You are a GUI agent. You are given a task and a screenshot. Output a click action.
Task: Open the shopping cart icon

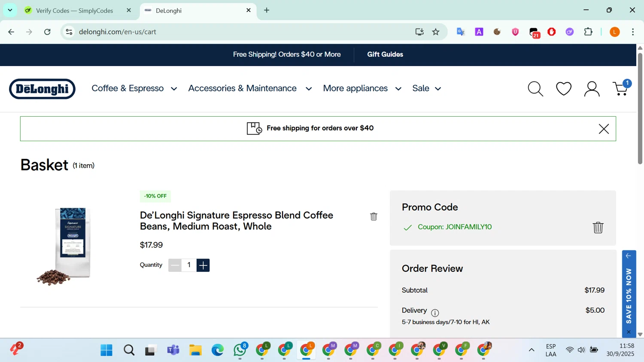(x=621, y=88)
